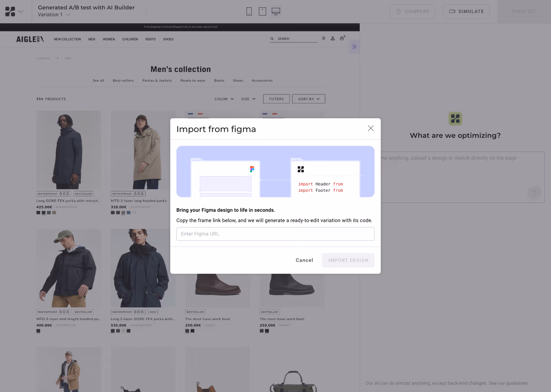The width and height of the screenshot is (551, 392).
Task: Click the store locator pin icon
Action: [x=324, y=38]
